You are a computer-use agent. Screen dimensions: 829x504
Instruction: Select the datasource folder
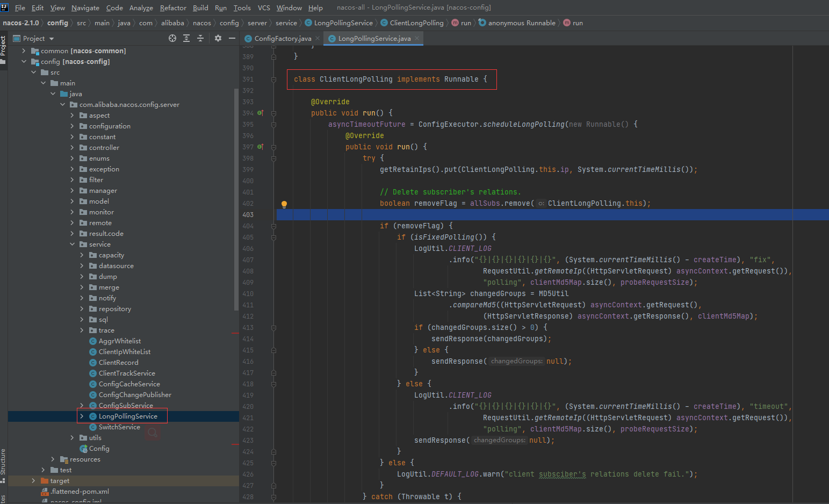116,266
